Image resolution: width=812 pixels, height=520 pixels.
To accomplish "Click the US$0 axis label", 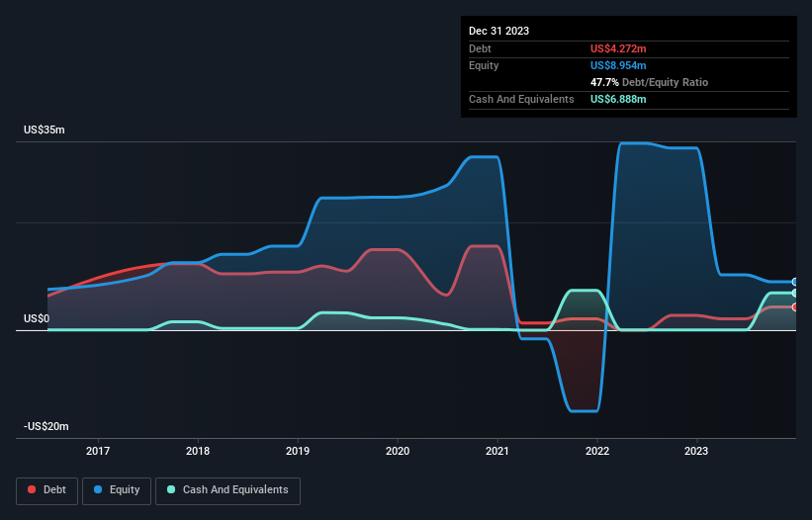I will pos(37,318).
